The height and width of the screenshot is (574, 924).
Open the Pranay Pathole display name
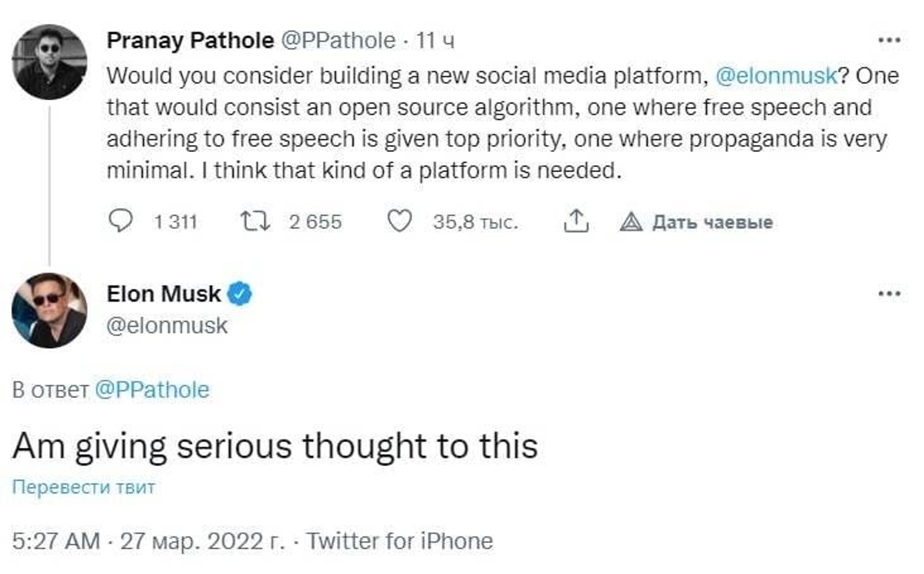pos(190,40)
